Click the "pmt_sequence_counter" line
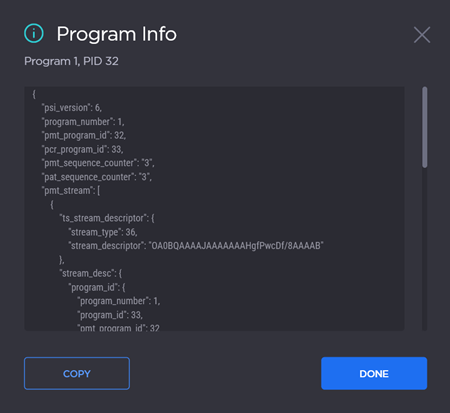This screenshot has width=450, height=413. click(98, 163)
